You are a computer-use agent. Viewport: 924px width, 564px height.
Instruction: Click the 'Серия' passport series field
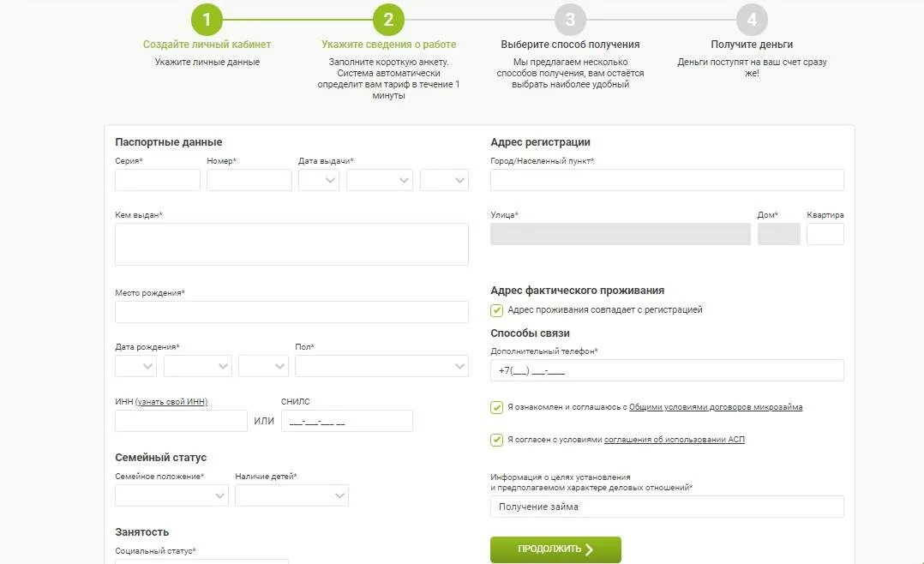tap(158, 180)
